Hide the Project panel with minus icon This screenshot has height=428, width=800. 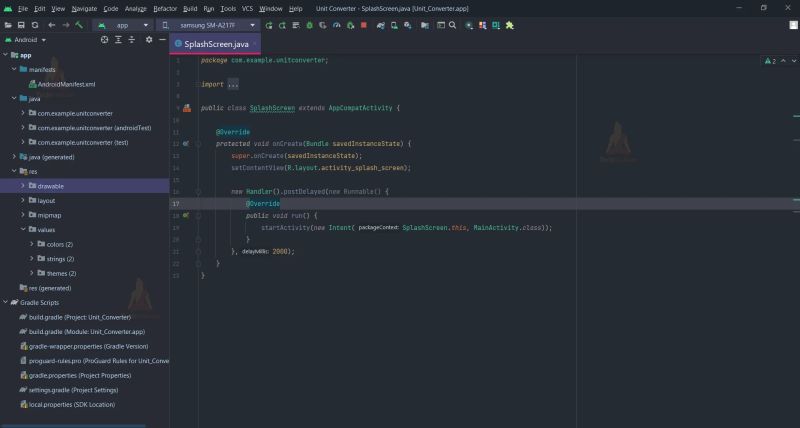coord(162,39)
